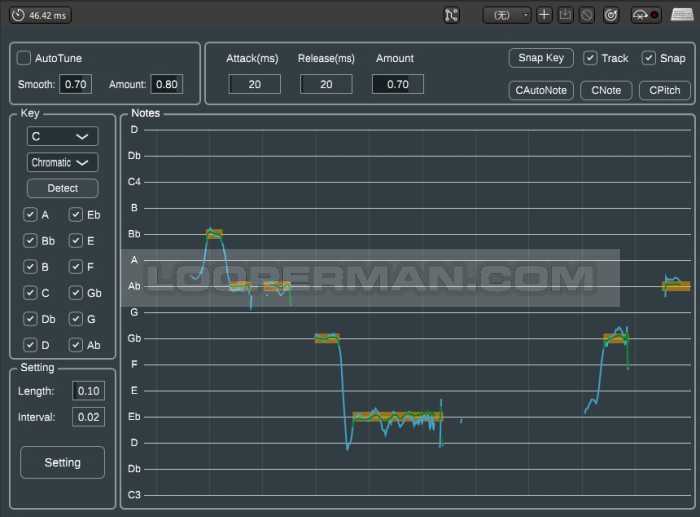Open the key dropdown showing C
The width and height of the screenshot is (700, 517).
coord(62,136)
